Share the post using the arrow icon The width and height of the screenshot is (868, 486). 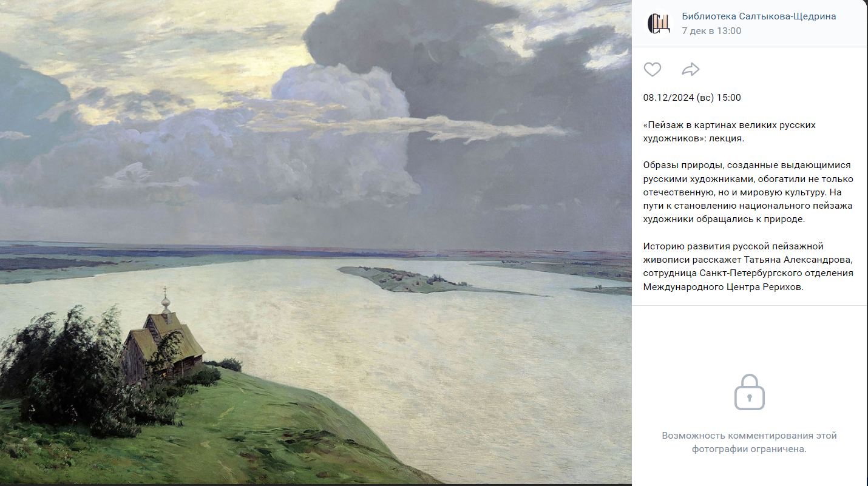(x=691, y=69)
